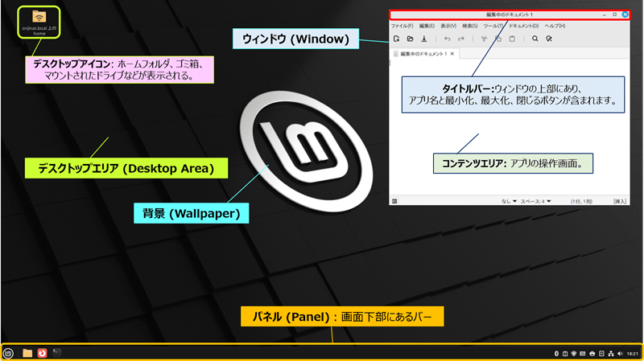644x361 pixels.
Task: Click the printer tray icon
Action: click(592, 354)
